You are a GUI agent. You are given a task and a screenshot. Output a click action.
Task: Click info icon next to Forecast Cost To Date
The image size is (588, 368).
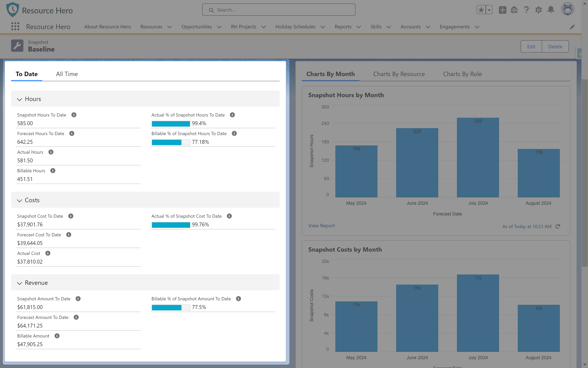(69, 235)
